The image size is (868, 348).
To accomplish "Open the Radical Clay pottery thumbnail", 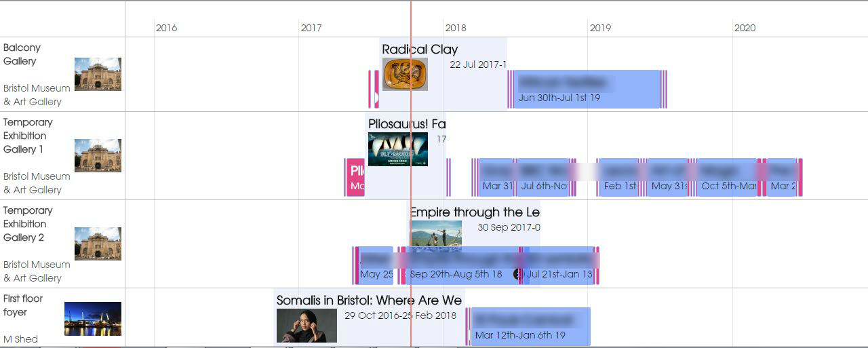I will coord(405,75).
